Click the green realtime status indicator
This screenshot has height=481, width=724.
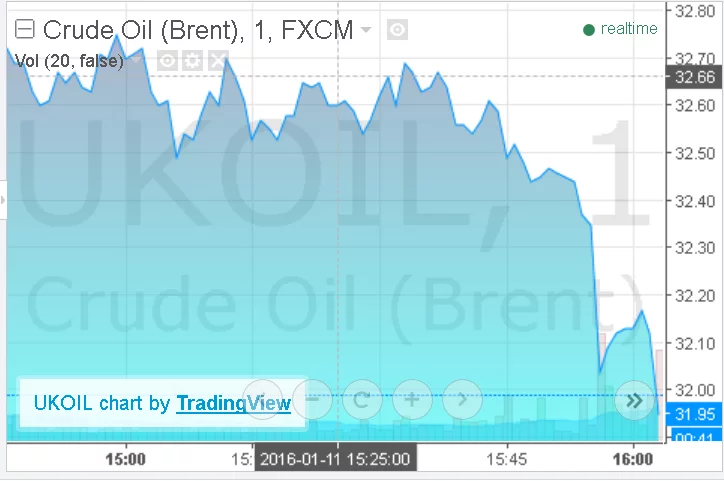[x=589, y=29]
